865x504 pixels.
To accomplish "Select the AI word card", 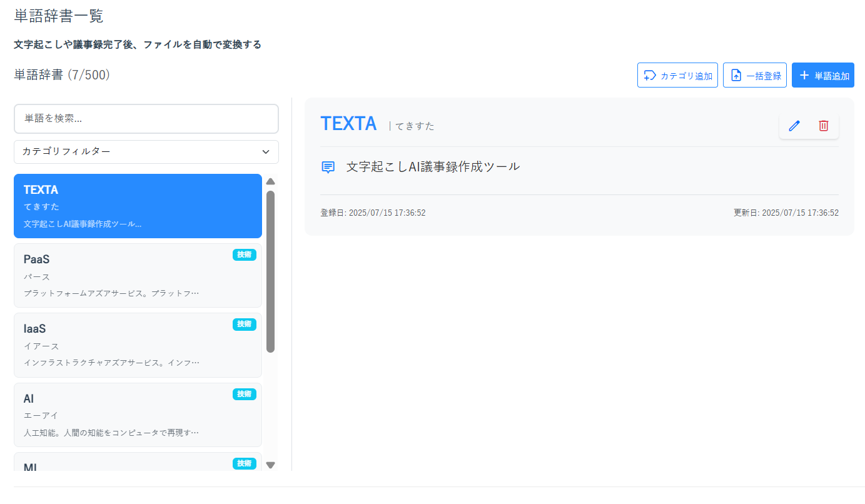I will click(x=138, y=415).
